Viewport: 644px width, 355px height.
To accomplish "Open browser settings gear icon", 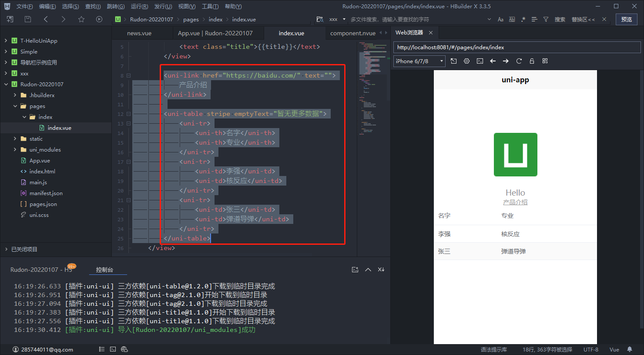I will tap(467, 61).
